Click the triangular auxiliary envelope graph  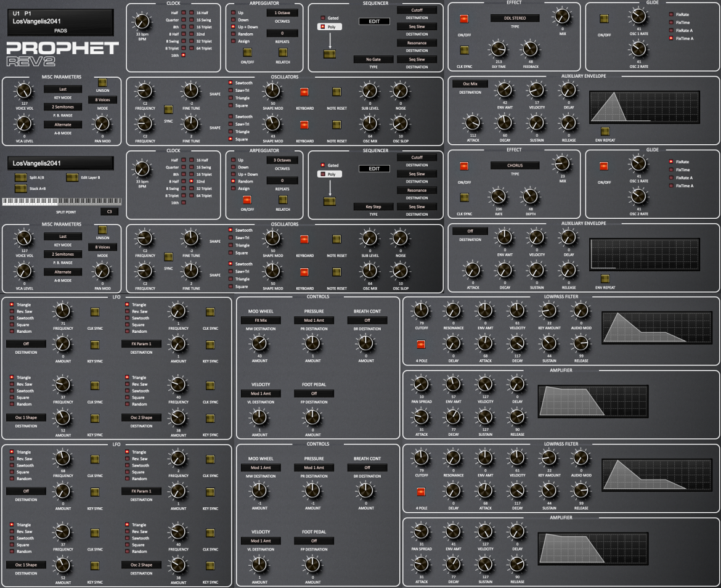(x=644, y=107)
